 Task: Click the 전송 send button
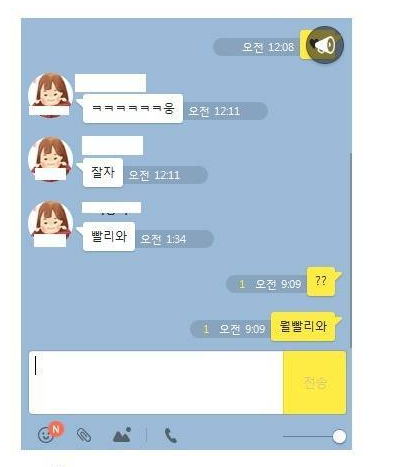pos(315,382)
